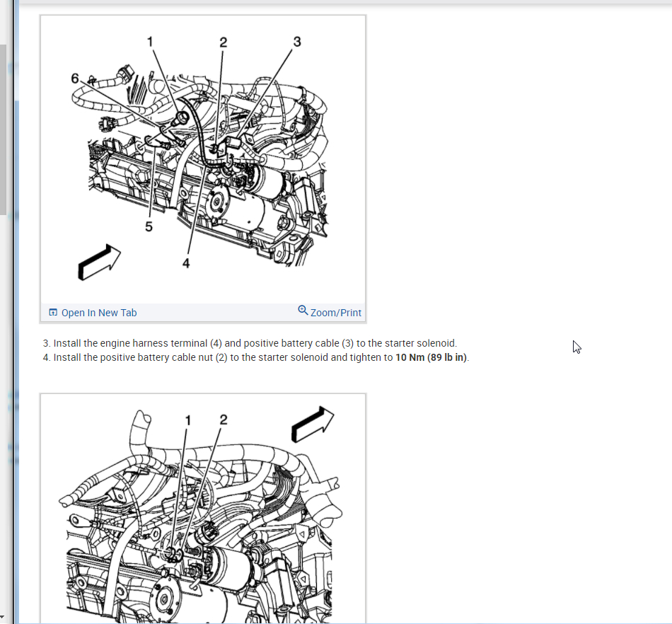Viewport: 672px width, 624px height.
Task: Click the starter solenoid wiring diagram
Action: click(x=203, y=159)
